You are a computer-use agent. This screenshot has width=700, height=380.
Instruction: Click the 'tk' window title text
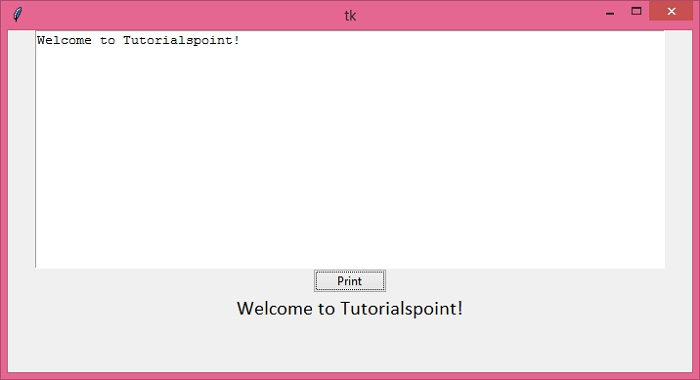(350, 16)
